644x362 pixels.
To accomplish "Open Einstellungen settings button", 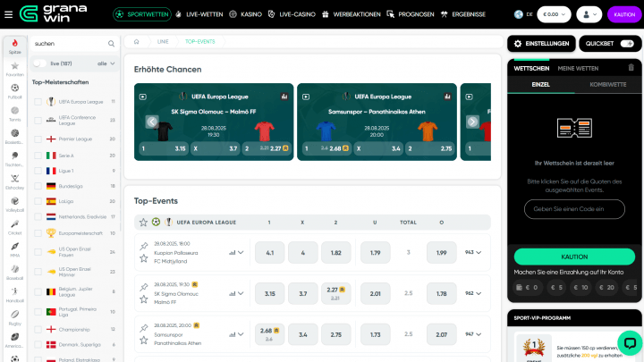I will (x=541, y=44).
